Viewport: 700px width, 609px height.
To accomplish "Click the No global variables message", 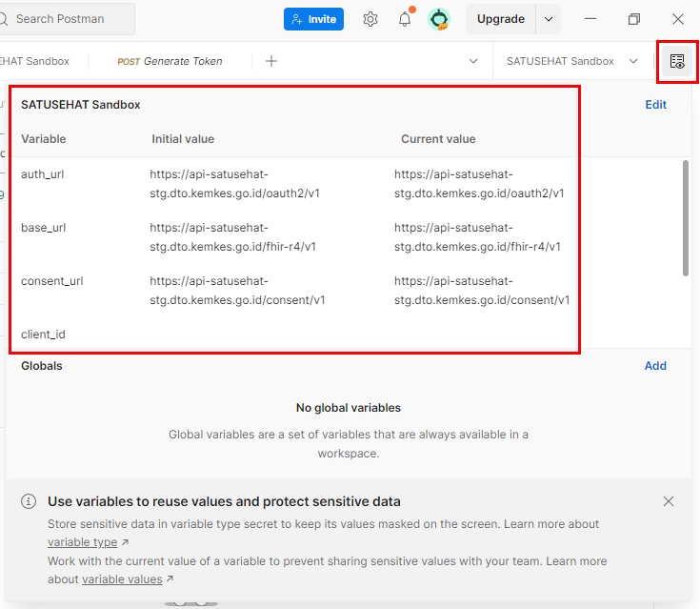I will [349, 408].
